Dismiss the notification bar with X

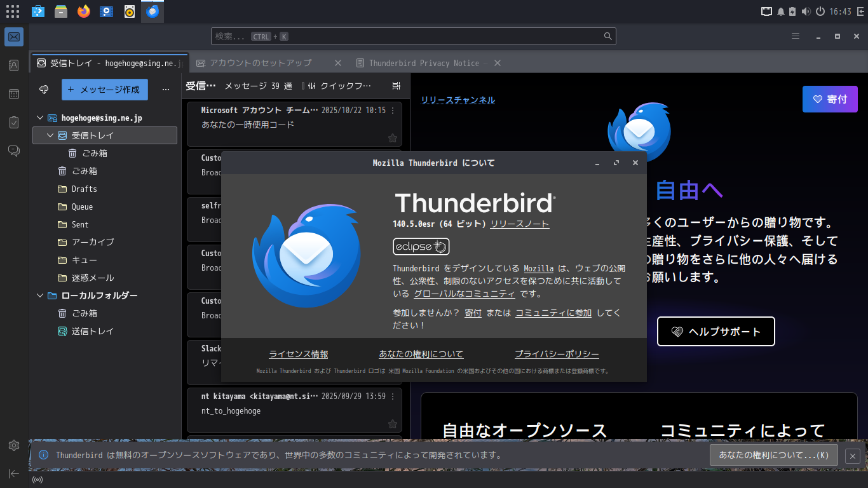point(853,456)
